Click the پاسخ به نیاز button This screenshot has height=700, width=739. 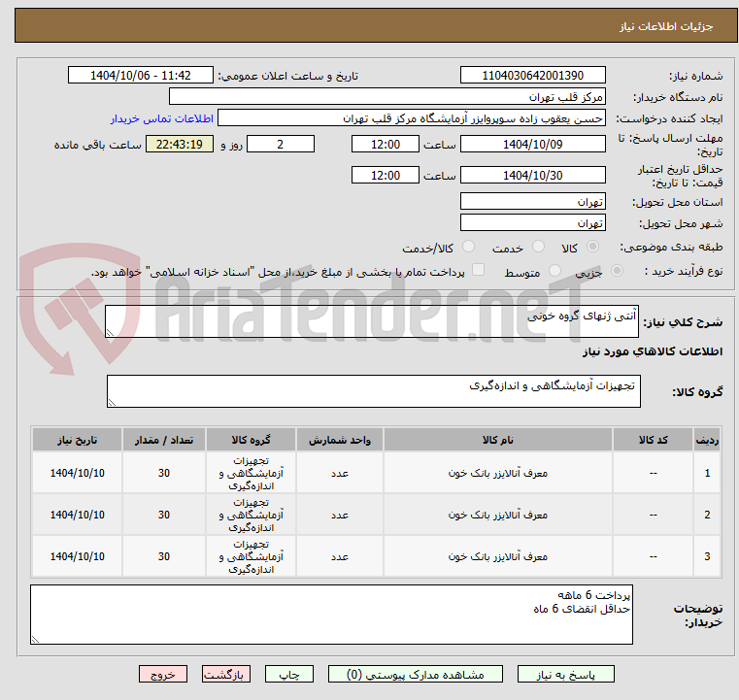565,674
